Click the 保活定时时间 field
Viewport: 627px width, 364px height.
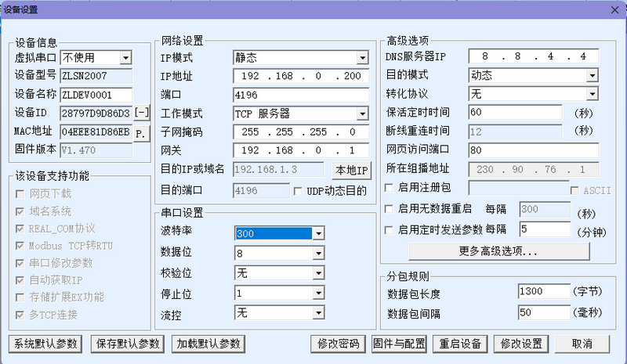pos(516,112)
